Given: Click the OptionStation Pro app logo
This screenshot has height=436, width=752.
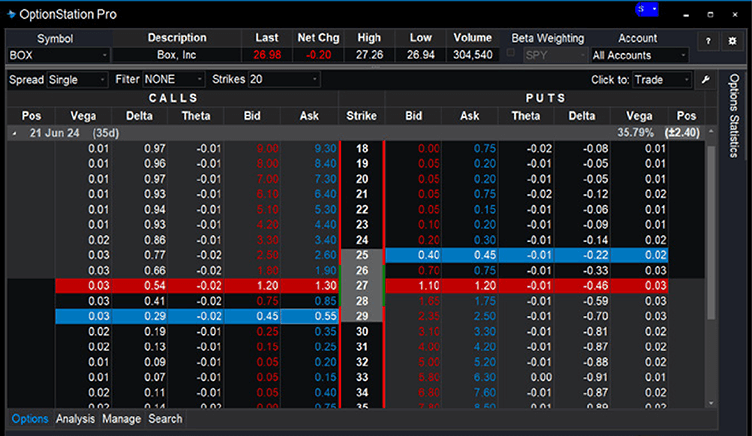Looking at the screenshot, I should point(12,14).
